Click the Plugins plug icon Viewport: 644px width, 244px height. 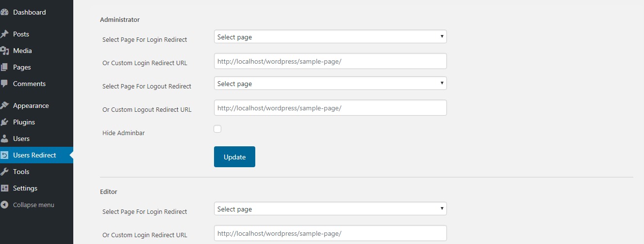pyautogui.click(x=4, y=122)
